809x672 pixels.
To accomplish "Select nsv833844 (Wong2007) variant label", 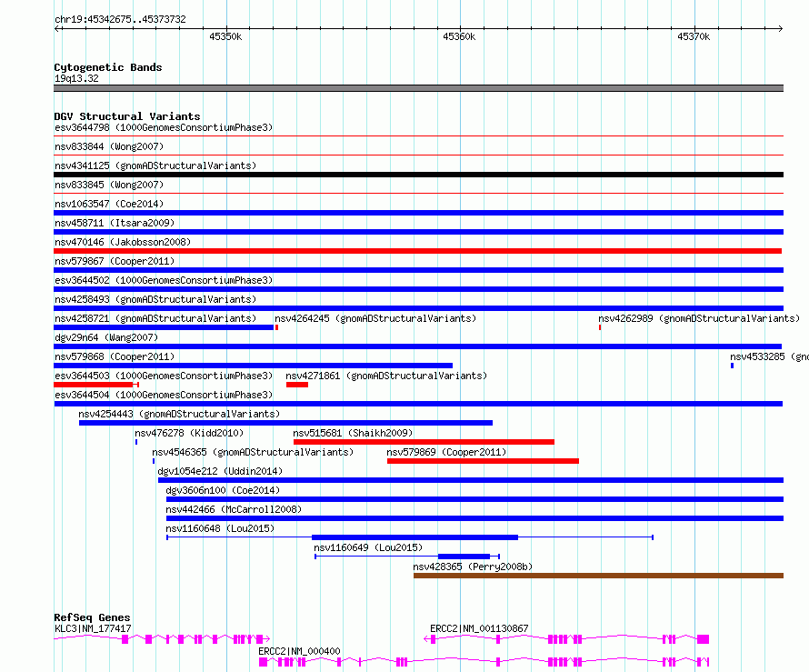I will tap(109, 146).
